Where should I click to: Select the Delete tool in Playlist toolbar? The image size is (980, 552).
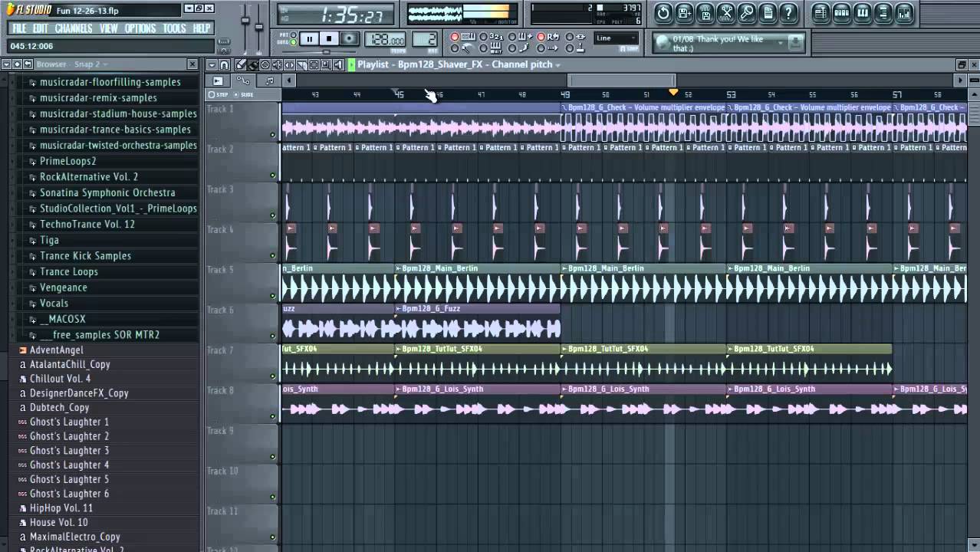(265, 64)
